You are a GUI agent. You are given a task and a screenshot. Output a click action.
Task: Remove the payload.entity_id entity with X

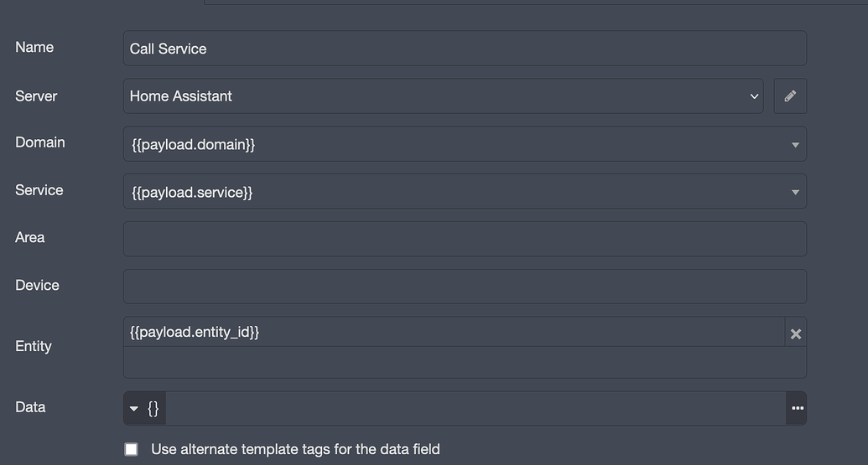(x=796, y=334)
